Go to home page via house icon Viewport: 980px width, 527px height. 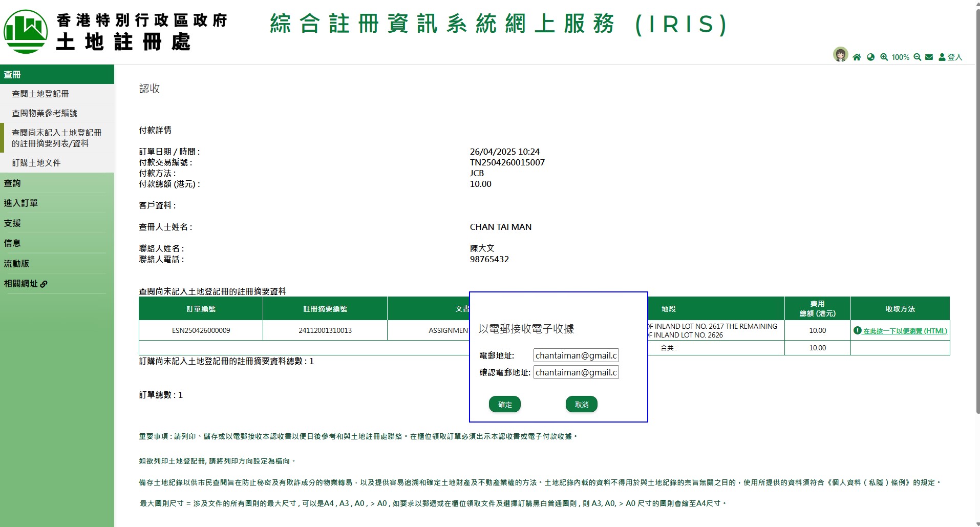(x=857, y=57)
